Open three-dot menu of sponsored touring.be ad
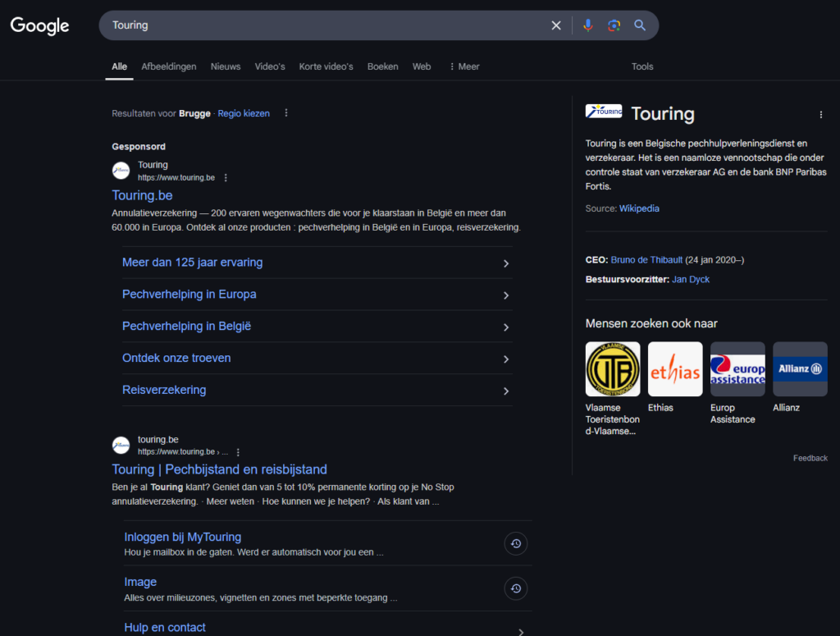The width and height of the screenshot is (840, 636). click(x=226, y=178)
